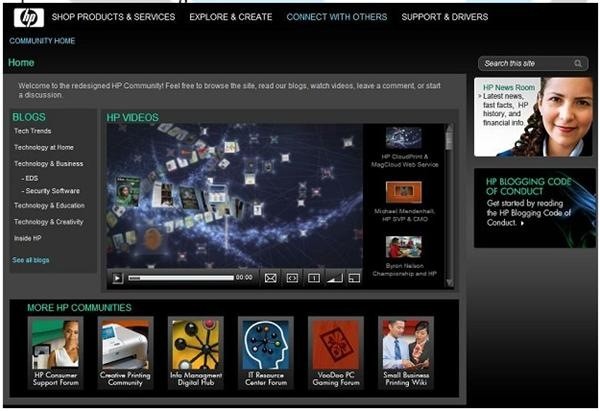Open the Creative Printing Community tile
The image size is (600, 411).
pyautogui.click(x=126, y=353)
